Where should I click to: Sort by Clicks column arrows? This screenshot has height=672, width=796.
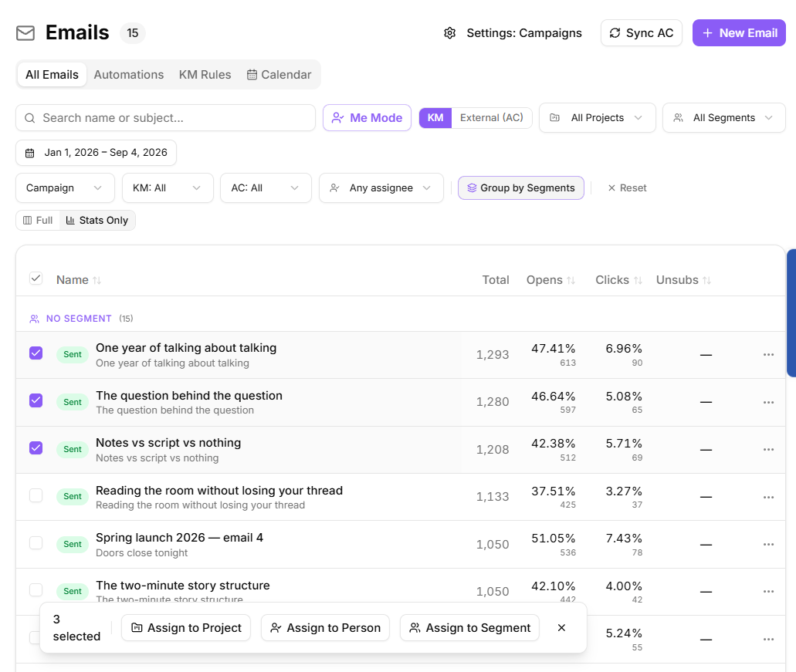click(638, 280)
